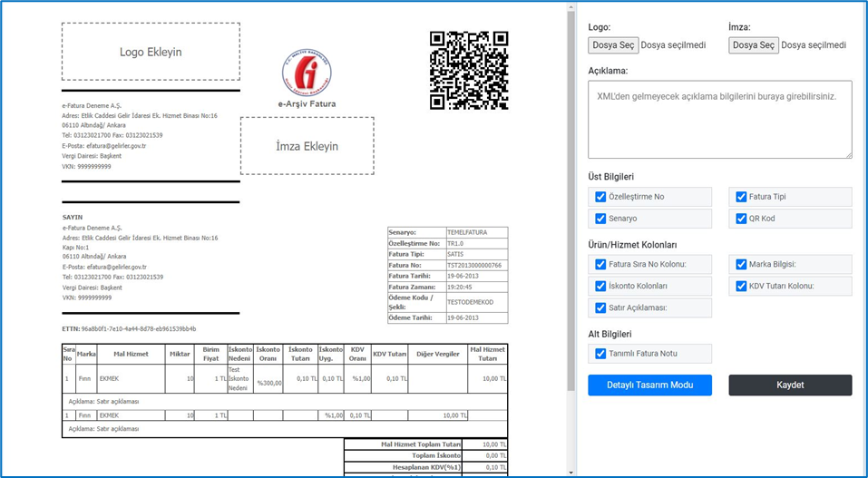Toggle the KDV Tutarı Kolonu checkbox

[x=741, y=287]
